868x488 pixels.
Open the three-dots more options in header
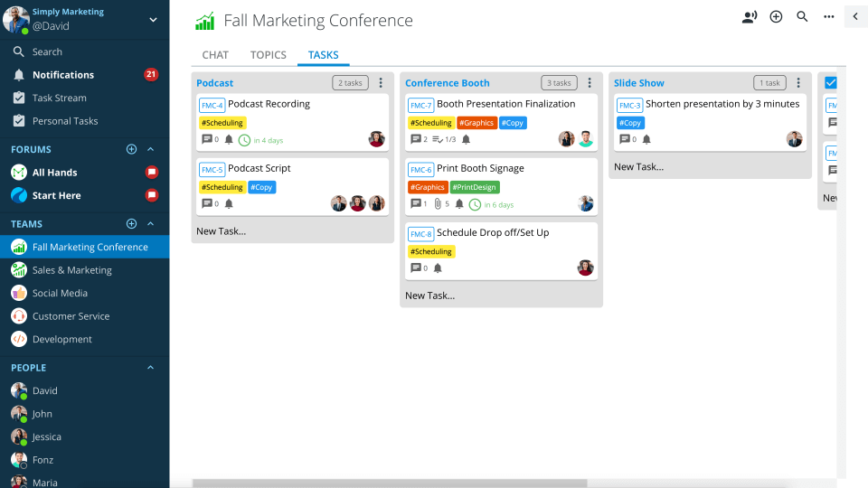click(828, 17)
